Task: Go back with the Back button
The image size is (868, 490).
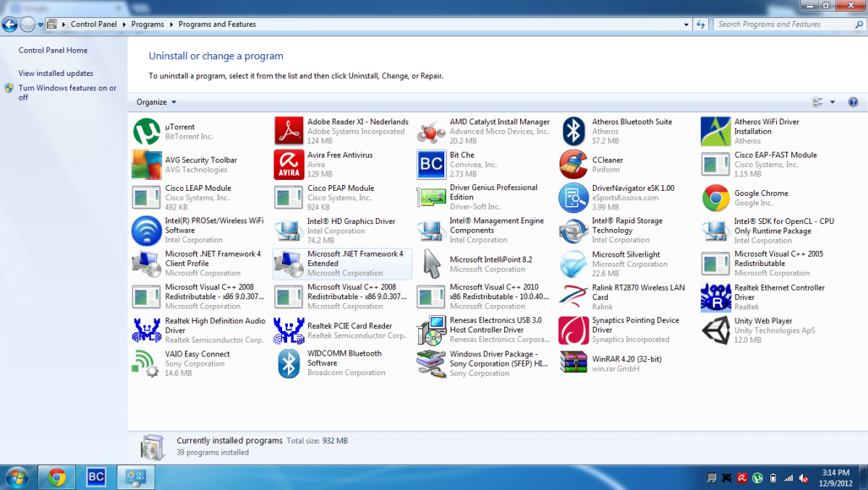Action: point(10,25)
